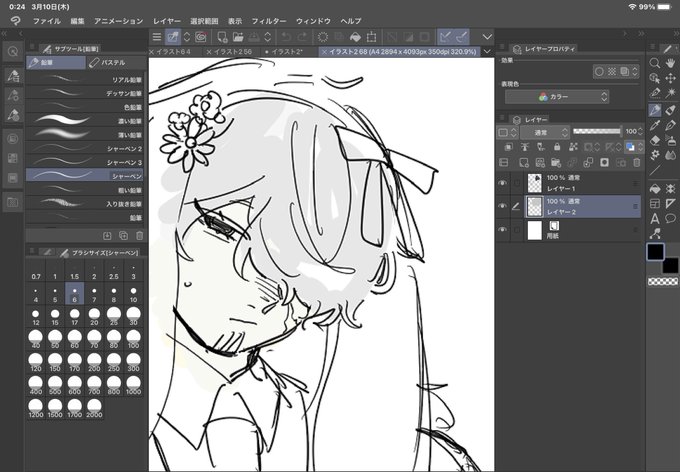Select the fill bucket tool
680x472 pixels.
click(655, 189)
